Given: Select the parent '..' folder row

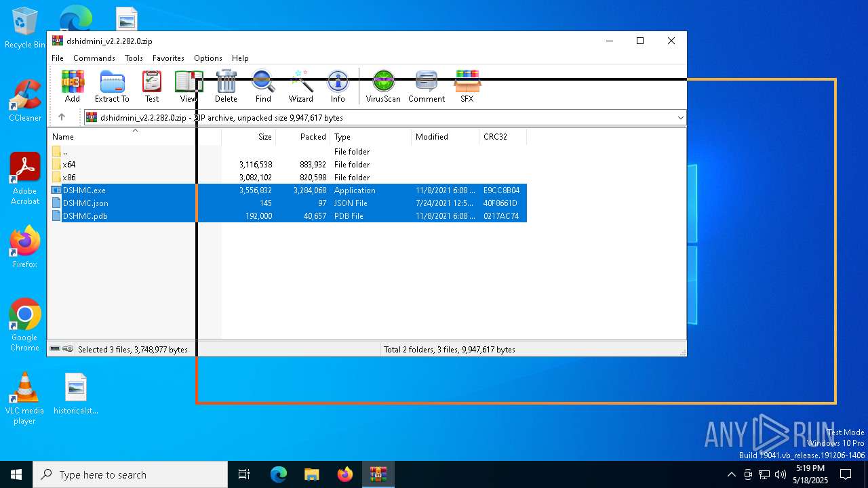Looking at the screenshot, I should click(x=288, y=152).
